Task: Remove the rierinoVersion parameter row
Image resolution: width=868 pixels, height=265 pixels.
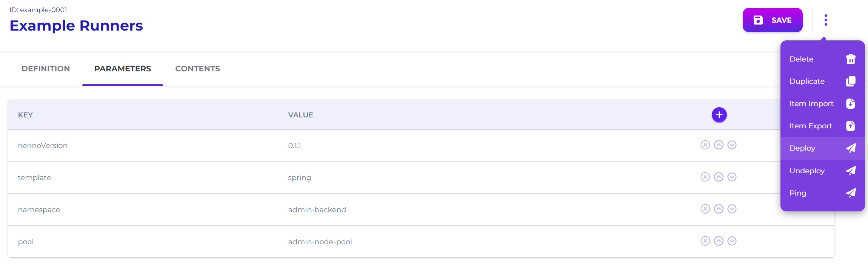Action: [705, 145]
